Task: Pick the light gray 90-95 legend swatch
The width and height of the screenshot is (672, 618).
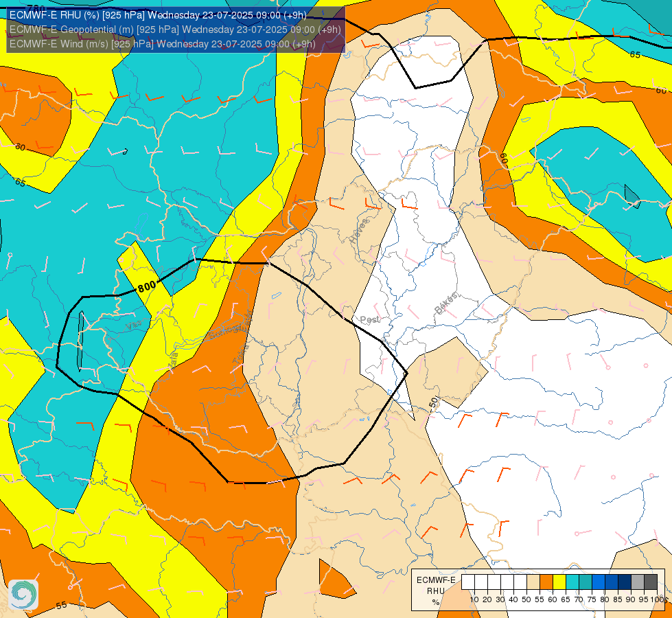Action: pos(638,582)
